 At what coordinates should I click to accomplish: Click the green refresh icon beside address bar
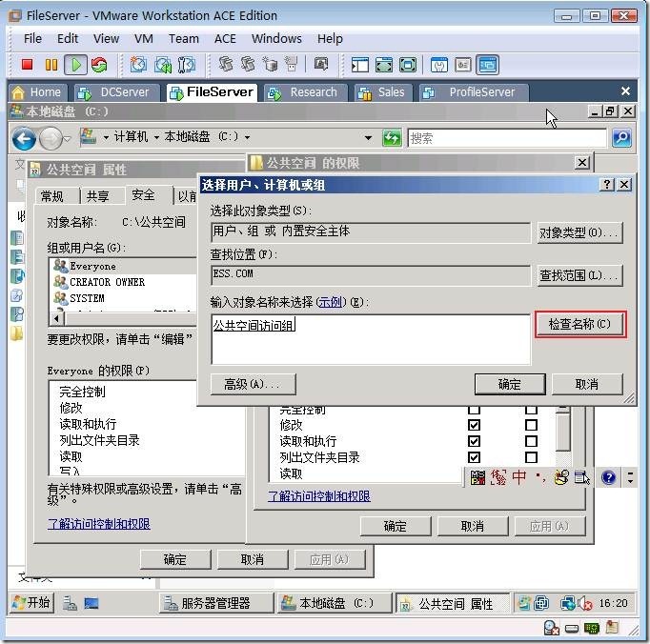click(392, 138)
